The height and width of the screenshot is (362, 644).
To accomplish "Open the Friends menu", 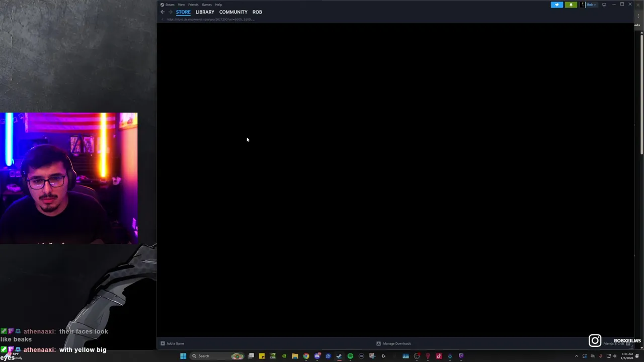I will (x=193, y=5).
